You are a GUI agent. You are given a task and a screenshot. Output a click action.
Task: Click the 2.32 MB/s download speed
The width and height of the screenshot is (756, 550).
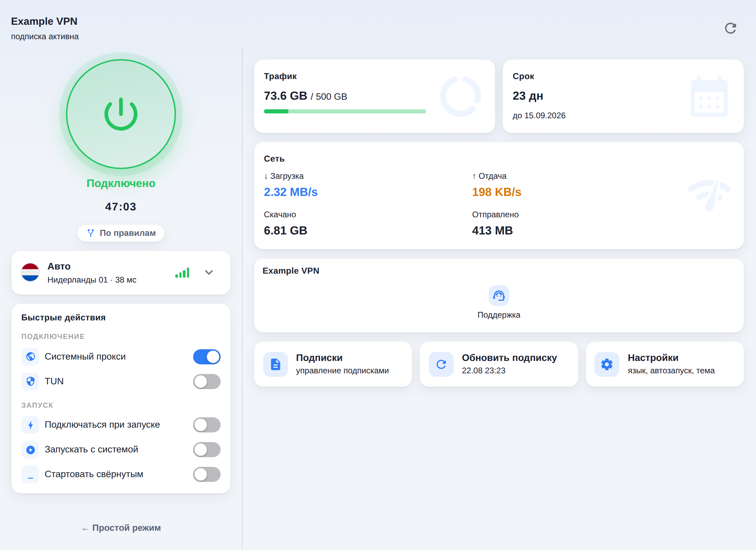(x=291, y=192)
